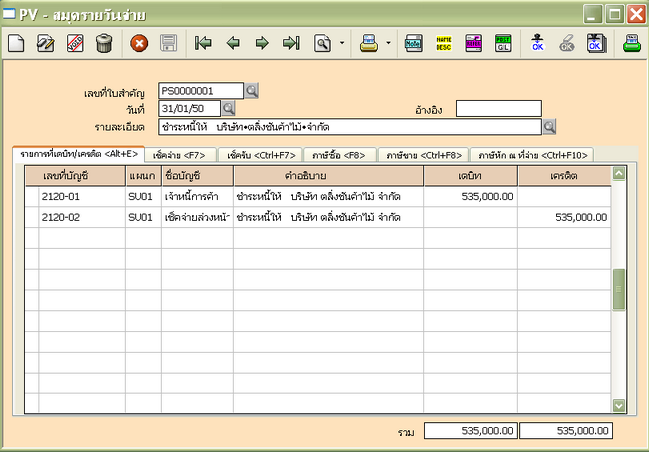Click the grid scrollbar down arrow
649x452 pixels.
[618, 405]
